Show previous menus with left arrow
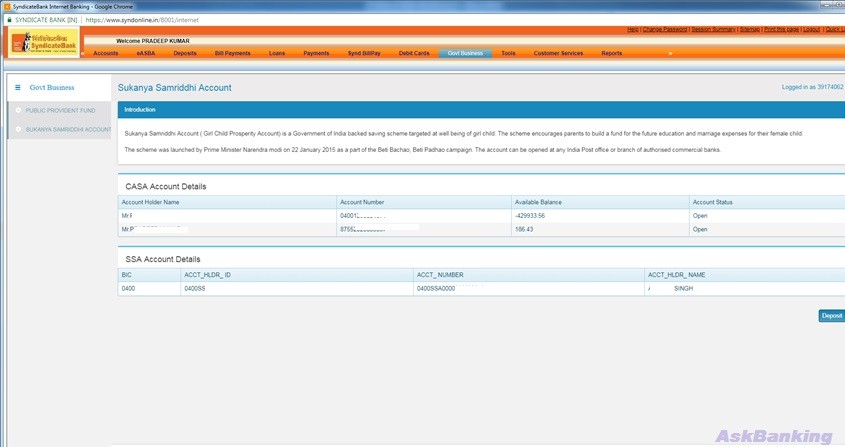The image size is (845, 447). [83, 53]
